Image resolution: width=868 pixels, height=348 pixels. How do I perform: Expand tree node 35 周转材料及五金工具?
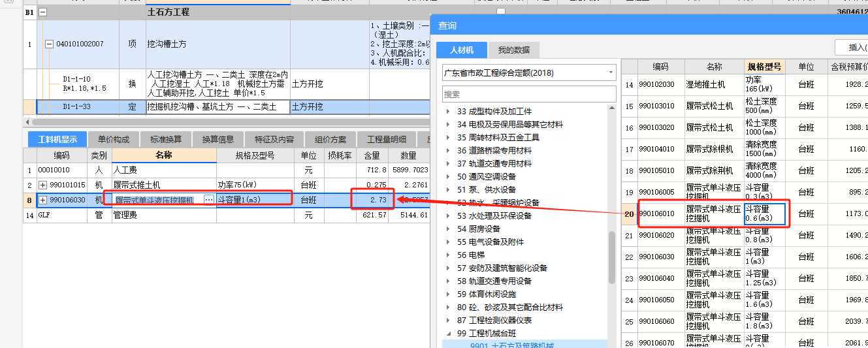(x=448, y=137)
